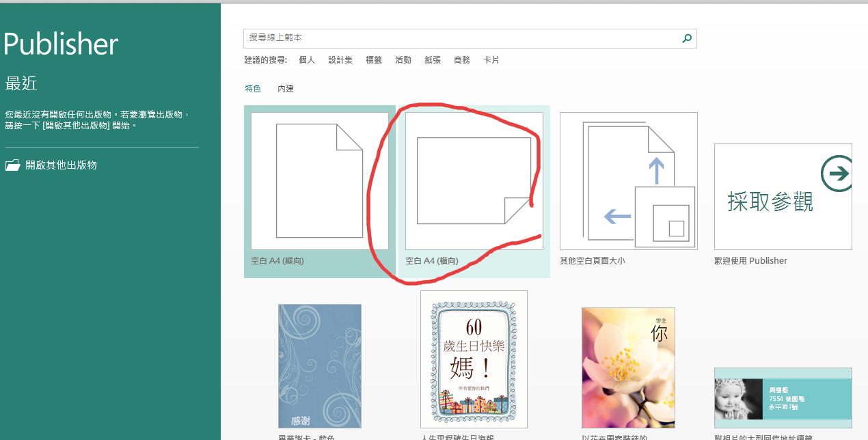
Task: Search suggested term 商務
Action: 462,60
